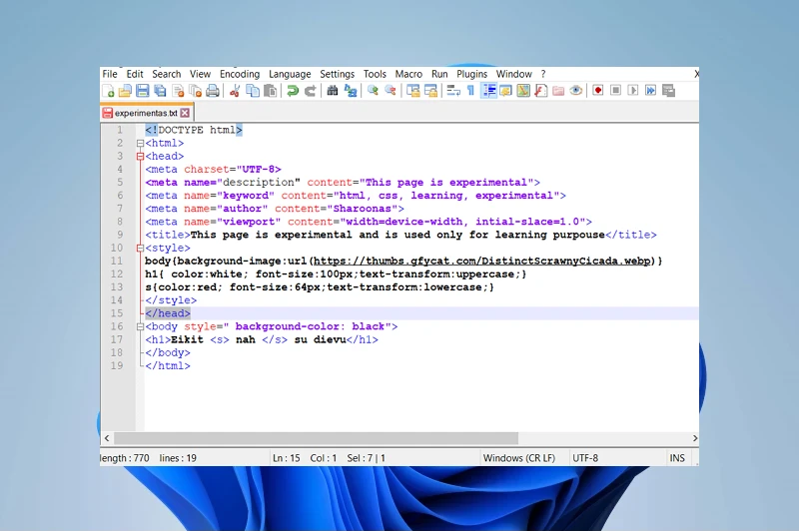This screenshot has height=532, width=799.
Task: Click the Redo arrow icon
Action: click(x=310, y=91)
